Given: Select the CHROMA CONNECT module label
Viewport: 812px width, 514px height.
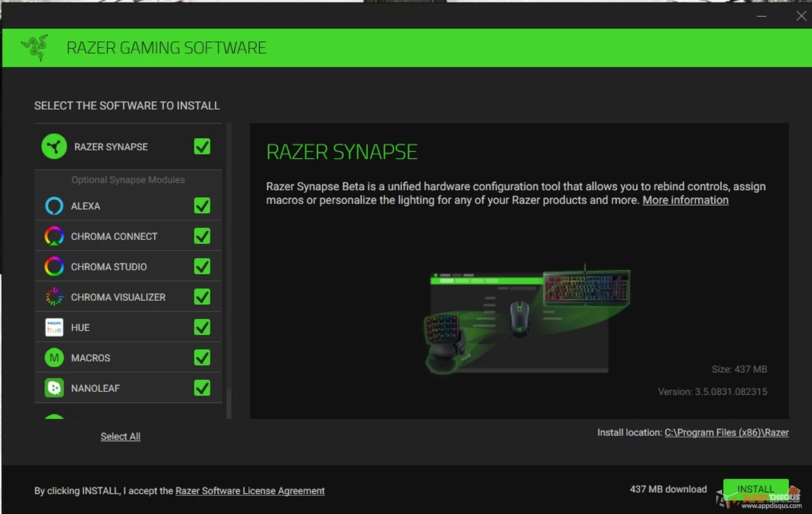Looking at the screenshot, I should tap(114, 236).
